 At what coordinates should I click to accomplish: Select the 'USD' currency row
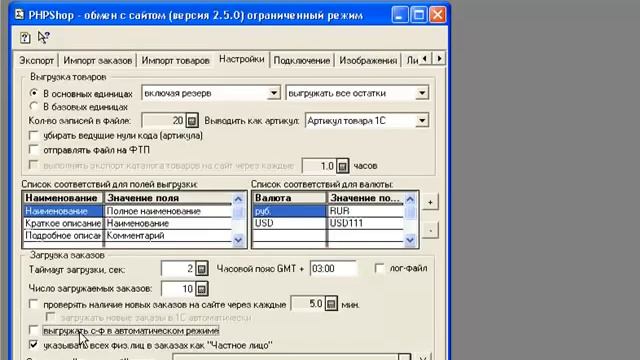tap(289, 223)
